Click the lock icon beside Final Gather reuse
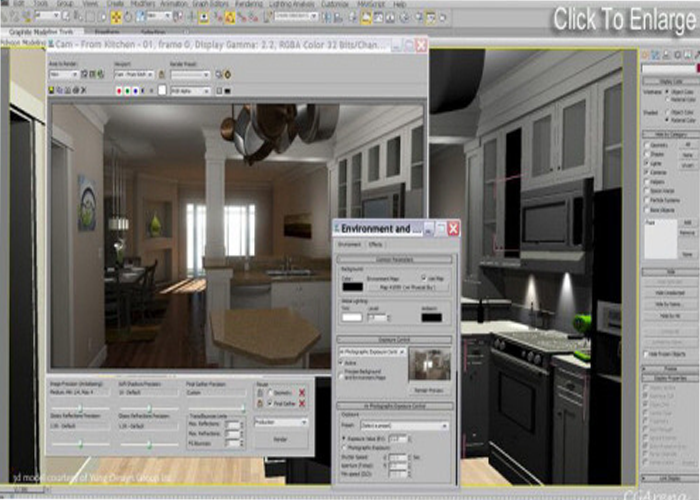 (260, 404)
